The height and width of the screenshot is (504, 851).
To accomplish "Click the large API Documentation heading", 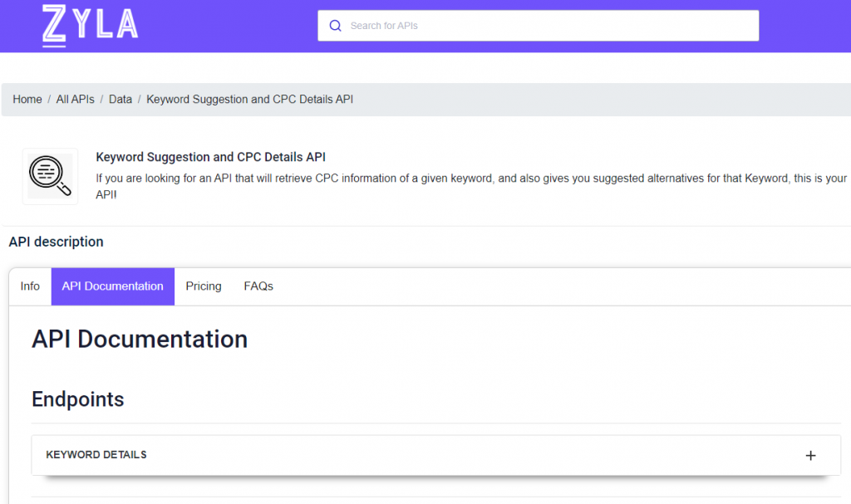I will 140,340.
